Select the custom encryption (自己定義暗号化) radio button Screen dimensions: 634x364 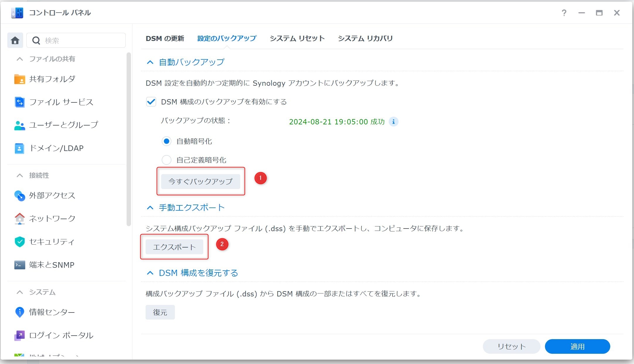[x=166, y=160]
